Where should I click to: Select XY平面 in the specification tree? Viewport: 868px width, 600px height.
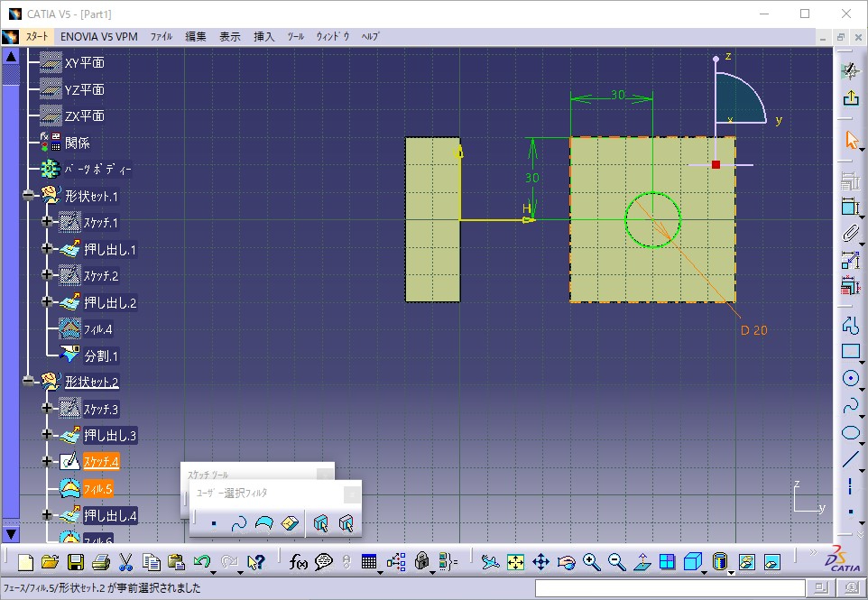[x=85, y=63]
